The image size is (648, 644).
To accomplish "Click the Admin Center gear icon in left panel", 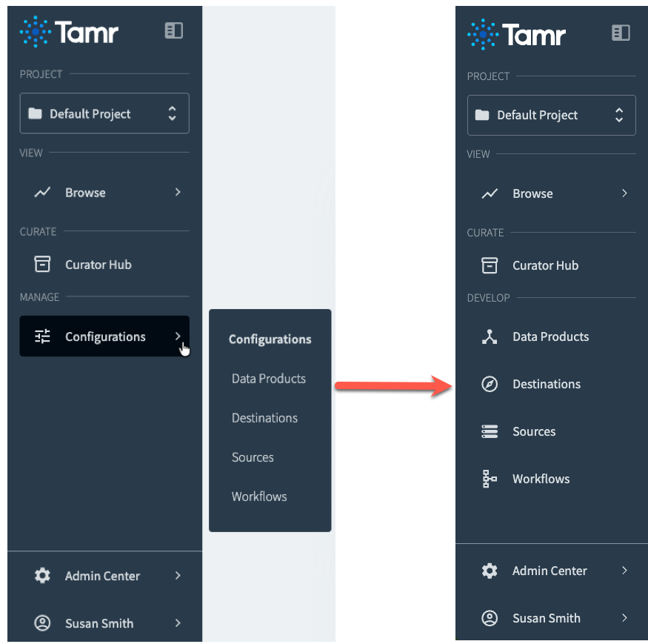I will click(42, 575).
